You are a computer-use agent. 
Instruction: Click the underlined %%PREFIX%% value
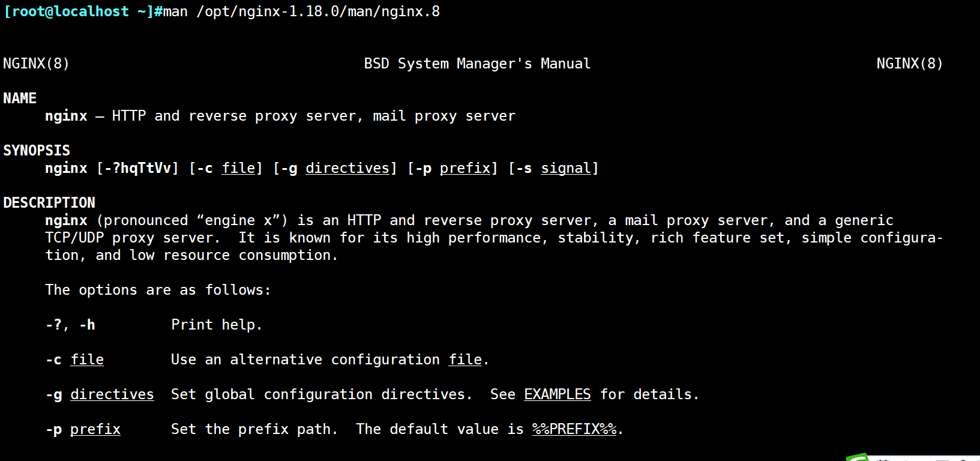[x=574, y=429]
